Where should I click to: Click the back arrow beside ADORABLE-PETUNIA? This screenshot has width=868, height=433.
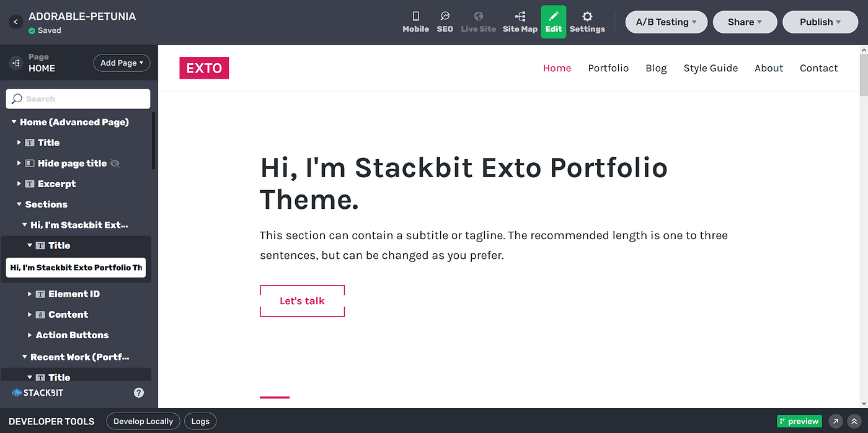click(15, 22)
